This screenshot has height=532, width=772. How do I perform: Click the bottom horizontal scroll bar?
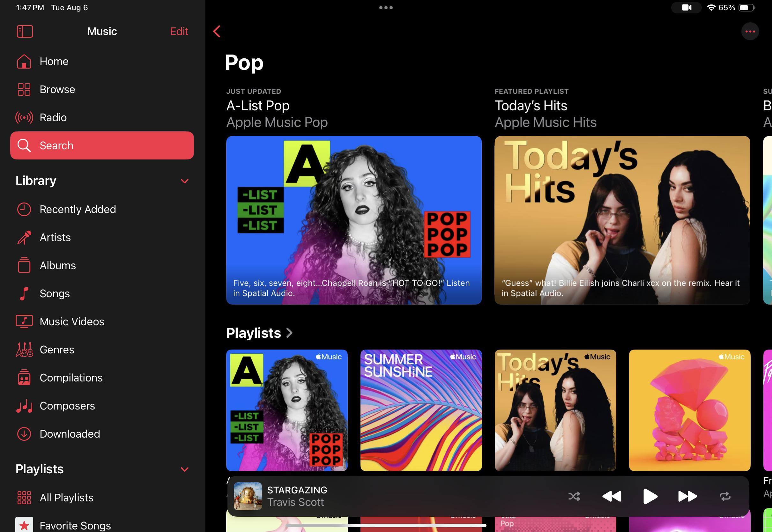(x=386, y=525)
